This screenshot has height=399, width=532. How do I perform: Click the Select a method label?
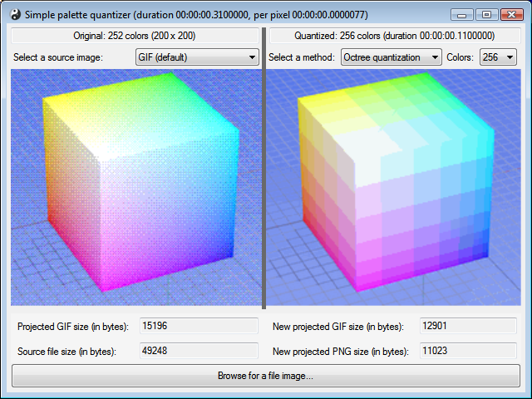[x=302, y=57]
